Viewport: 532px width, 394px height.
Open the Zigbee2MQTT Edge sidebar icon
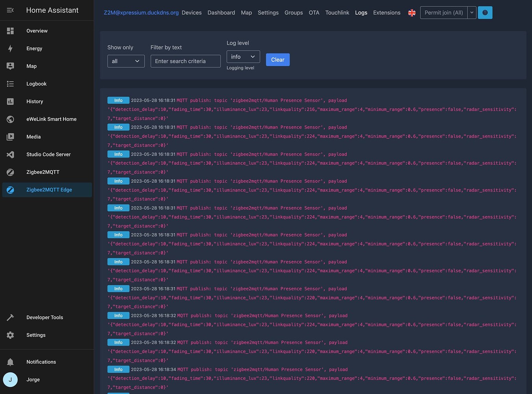click(10, 190)
